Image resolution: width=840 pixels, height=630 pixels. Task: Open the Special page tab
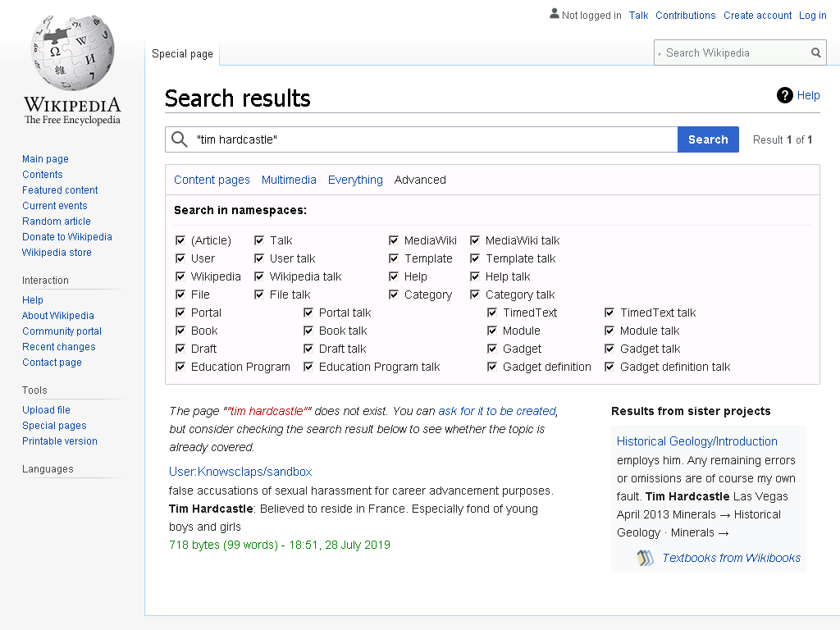click(x=182, y=53)
